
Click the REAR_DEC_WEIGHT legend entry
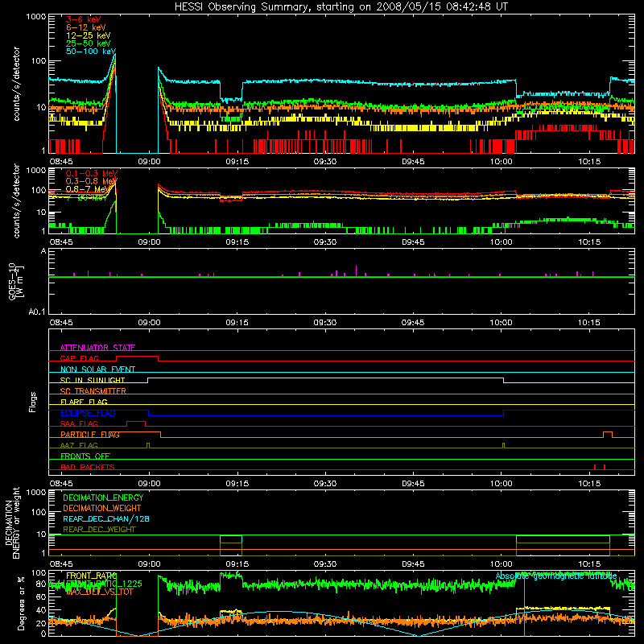(x=99, y=530)
